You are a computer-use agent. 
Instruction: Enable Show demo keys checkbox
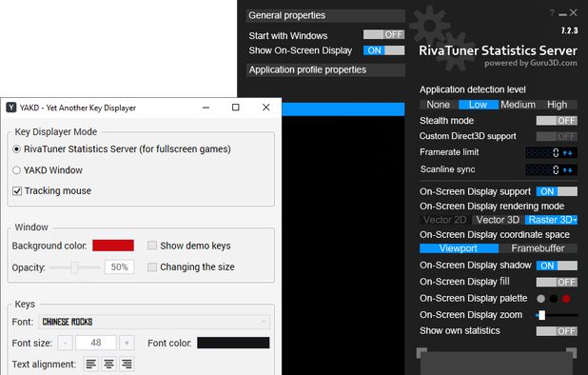[x=152, y=246]
